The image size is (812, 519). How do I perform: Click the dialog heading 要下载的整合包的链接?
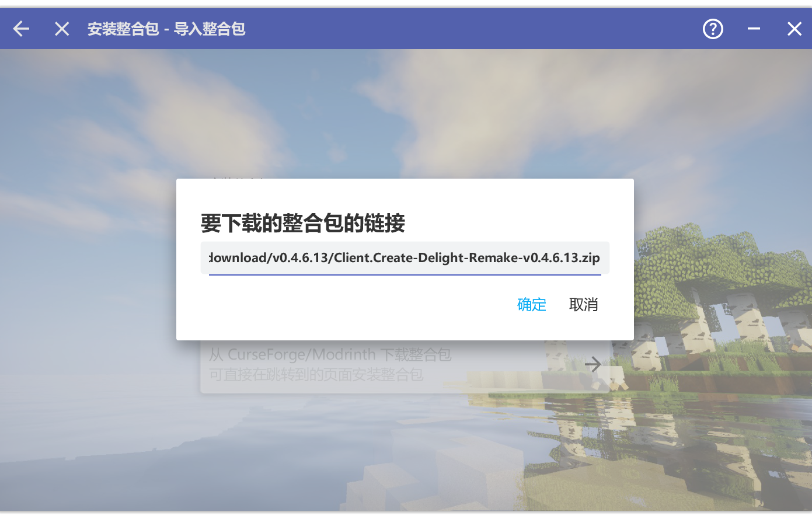pos(302,223)
